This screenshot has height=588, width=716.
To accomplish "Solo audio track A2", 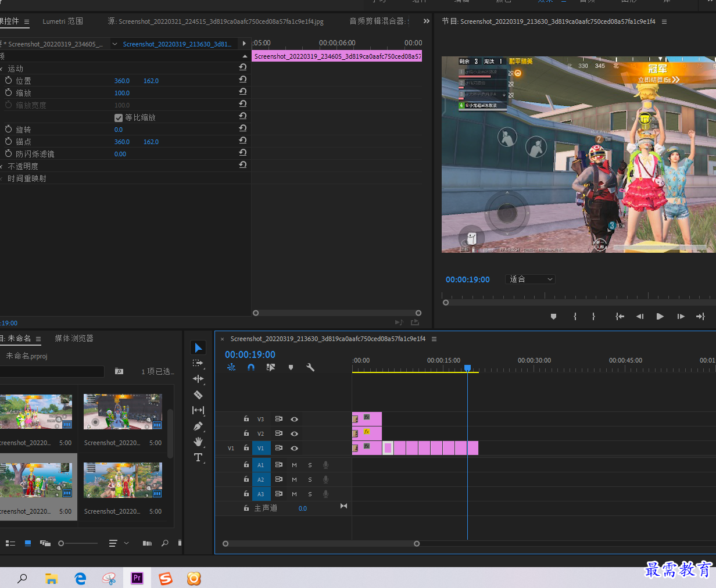I will pyautogui.click(x=310, y=479).
